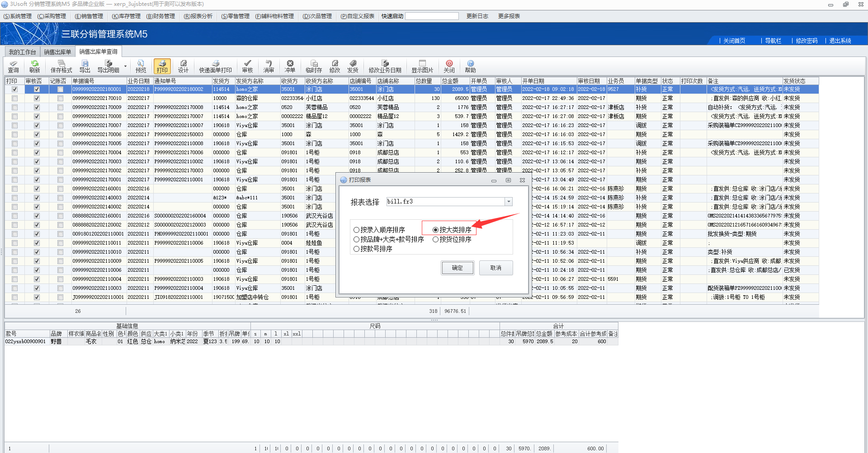Click the 刷新 (refresh) toolbar icon

pos(35,66)
